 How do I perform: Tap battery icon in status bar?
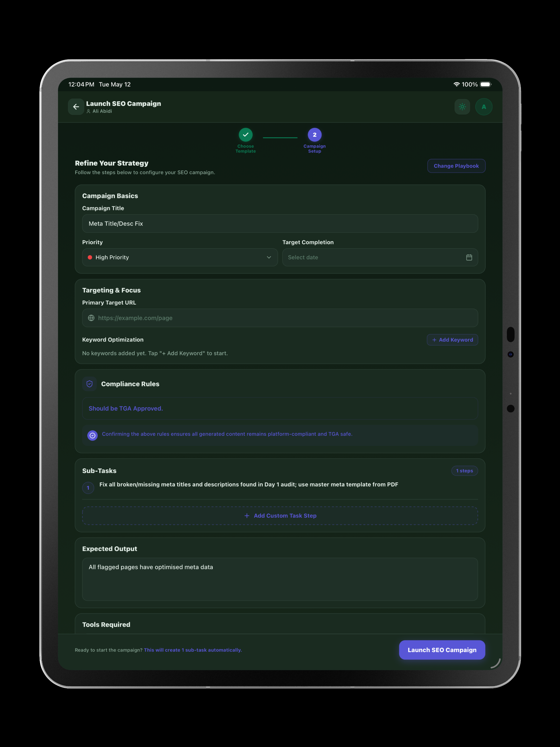[486, 84]
